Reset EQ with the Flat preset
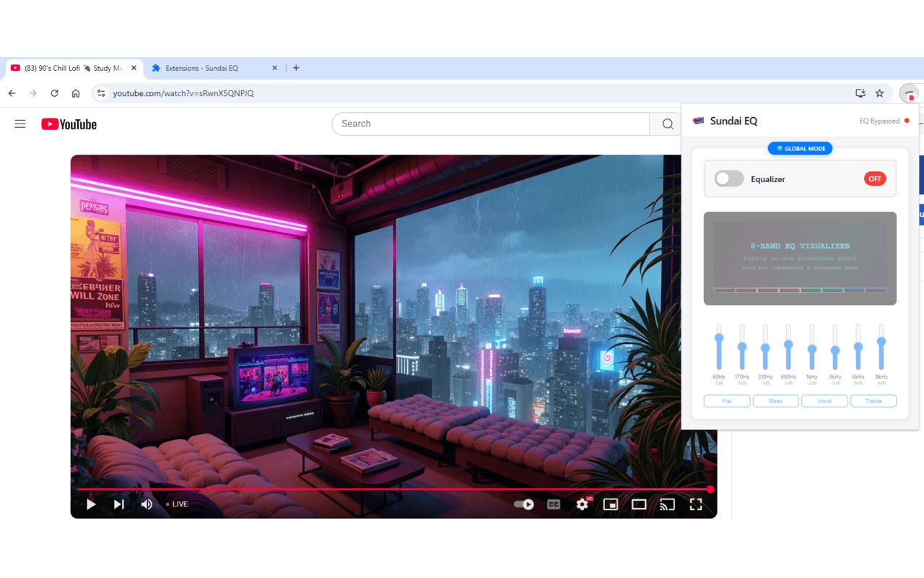The image size is (924, 578). pos(727,401)
